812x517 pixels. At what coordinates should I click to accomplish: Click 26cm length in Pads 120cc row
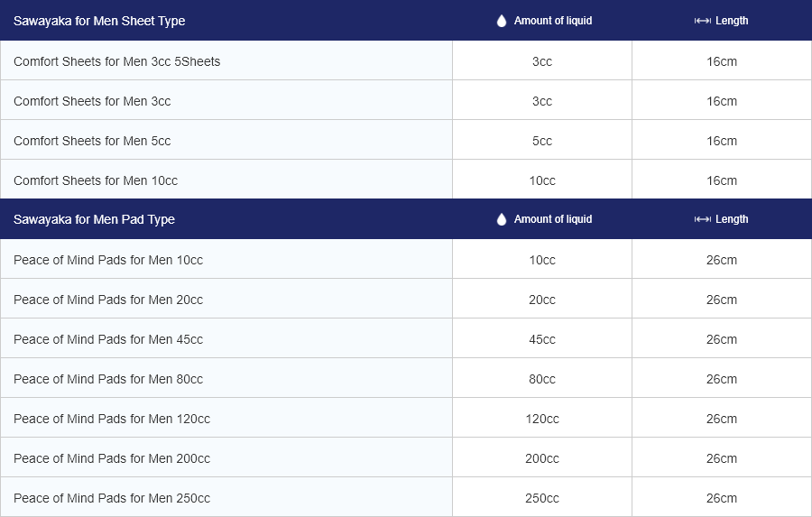click(722, 419)
